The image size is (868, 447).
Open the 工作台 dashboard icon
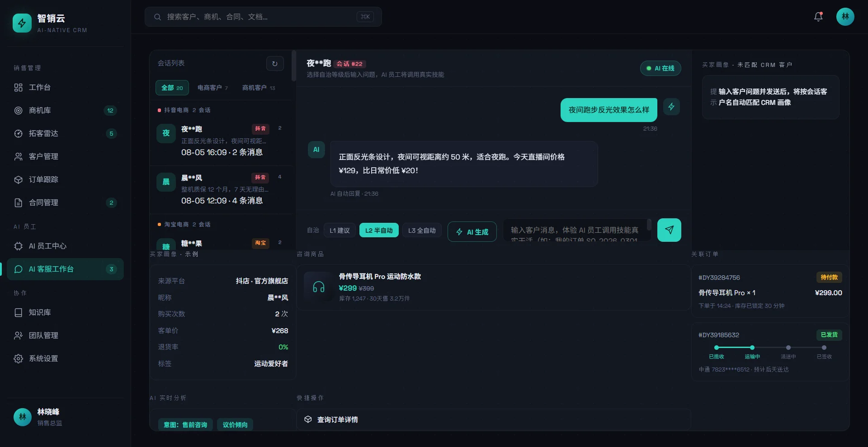click(18, 87)
